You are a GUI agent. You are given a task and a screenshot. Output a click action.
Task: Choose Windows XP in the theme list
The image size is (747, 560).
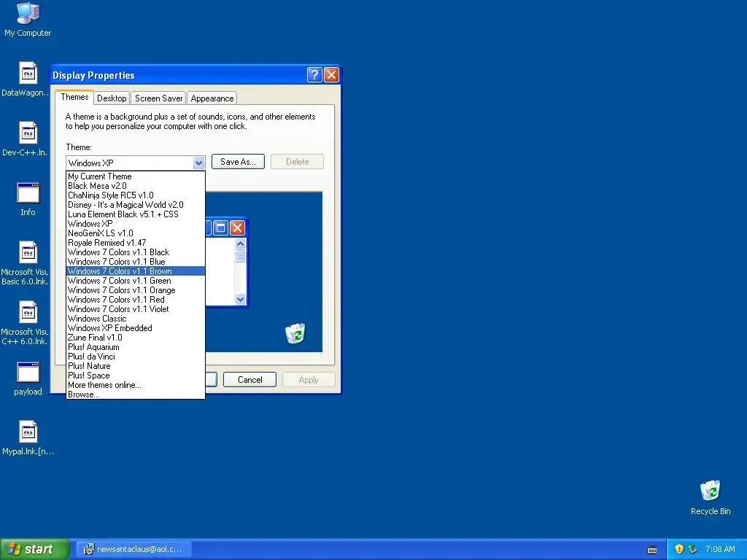coord(135,224)
